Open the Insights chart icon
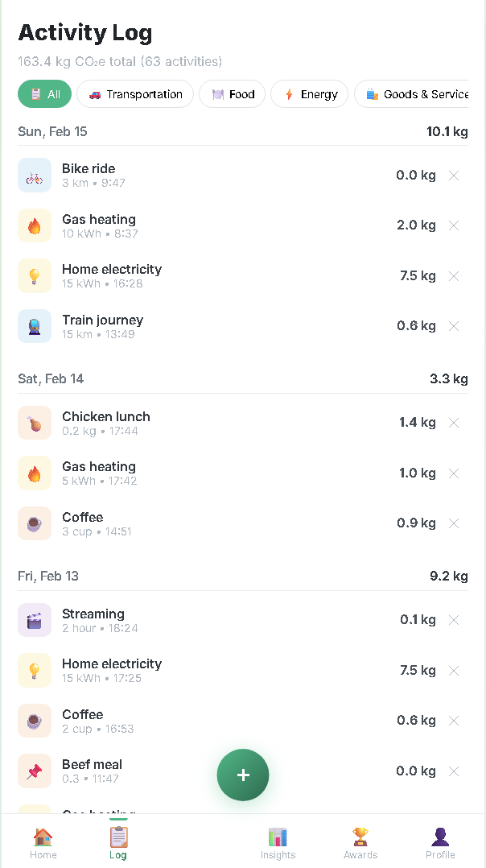486x868 pixels. [278, 837]
